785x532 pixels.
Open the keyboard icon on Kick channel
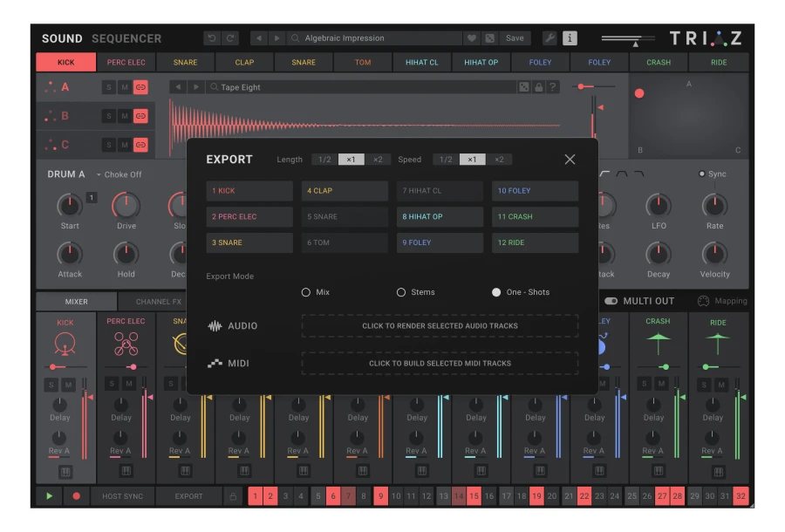coord(65,472)
